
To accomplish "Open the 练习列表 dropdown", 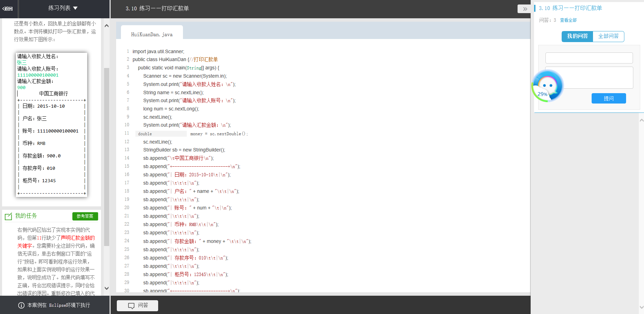I will (x=63, y=8).
